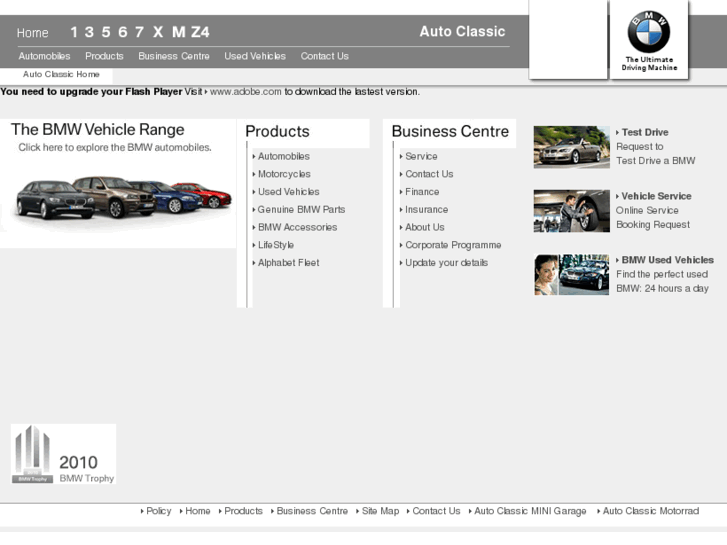Open the Contact Us footer link
The image size is (727, 545).
pyautogui.click(x=436, y=511)
